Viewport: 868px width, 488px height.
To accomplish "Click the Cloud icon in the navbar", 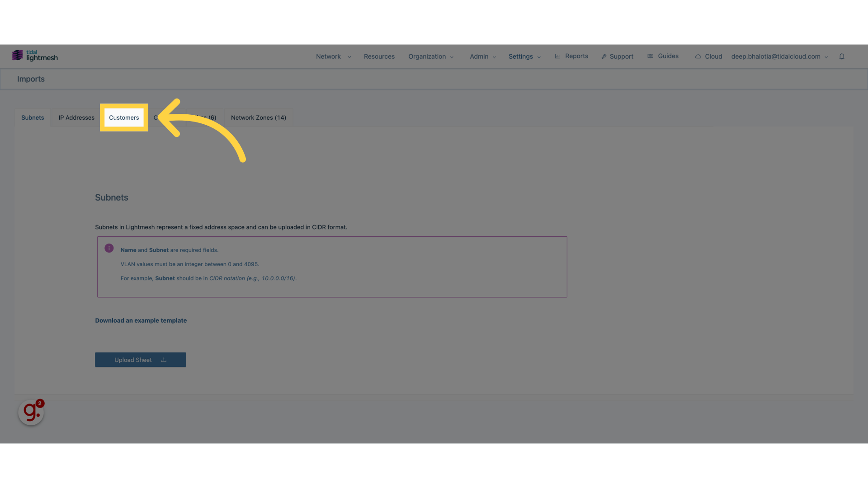I will (x=699, y=56).
